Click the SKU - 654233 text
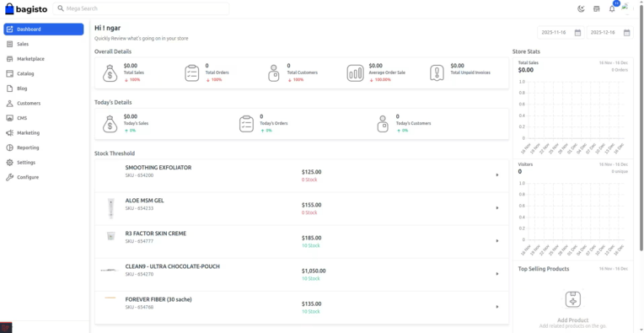644x333 pixels. point(139,208)
